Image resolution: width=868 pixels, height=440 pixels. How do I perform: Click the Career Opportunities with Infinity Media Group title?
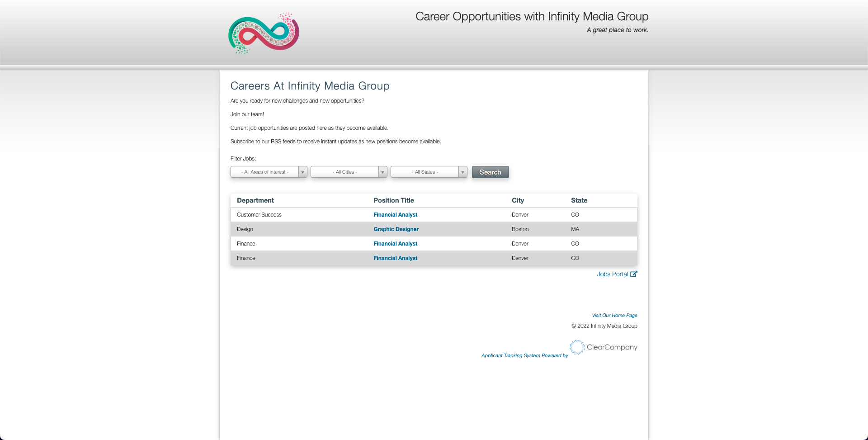pos(532,17)
